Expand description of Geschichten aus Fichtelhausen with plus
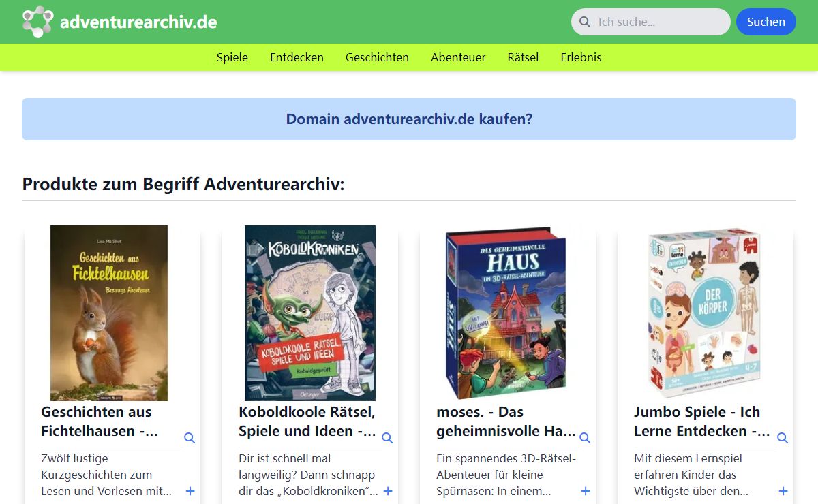 click(190, 491)
